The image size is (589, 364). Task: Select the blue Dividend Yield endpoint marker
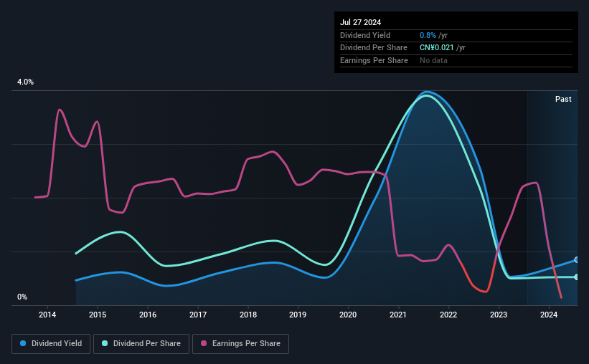577,259
